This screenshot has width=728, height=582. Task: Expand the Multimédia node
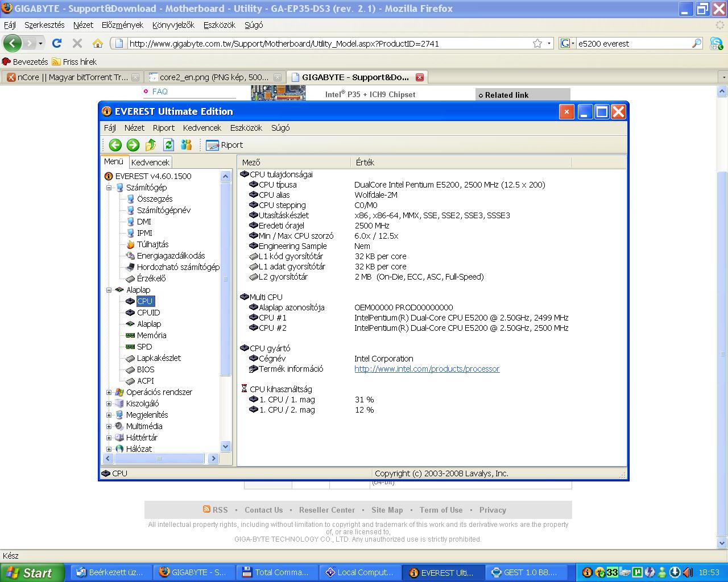(109, 426)
